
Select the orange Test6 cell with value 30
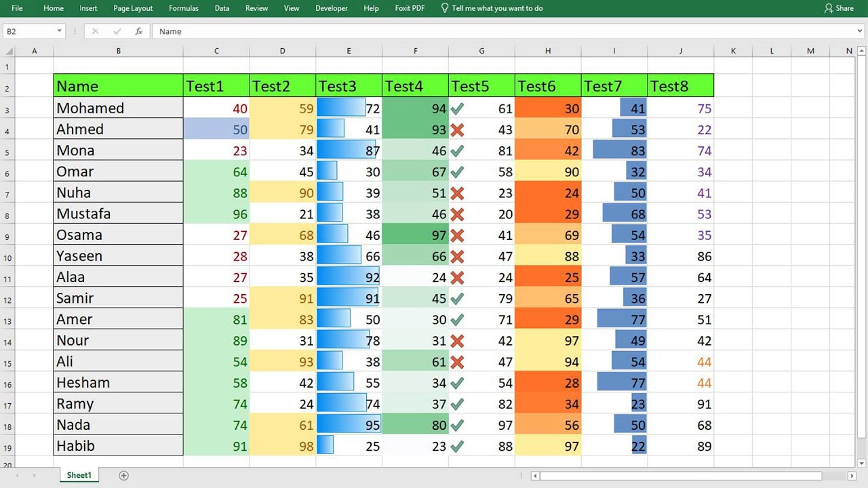[548, 108]
